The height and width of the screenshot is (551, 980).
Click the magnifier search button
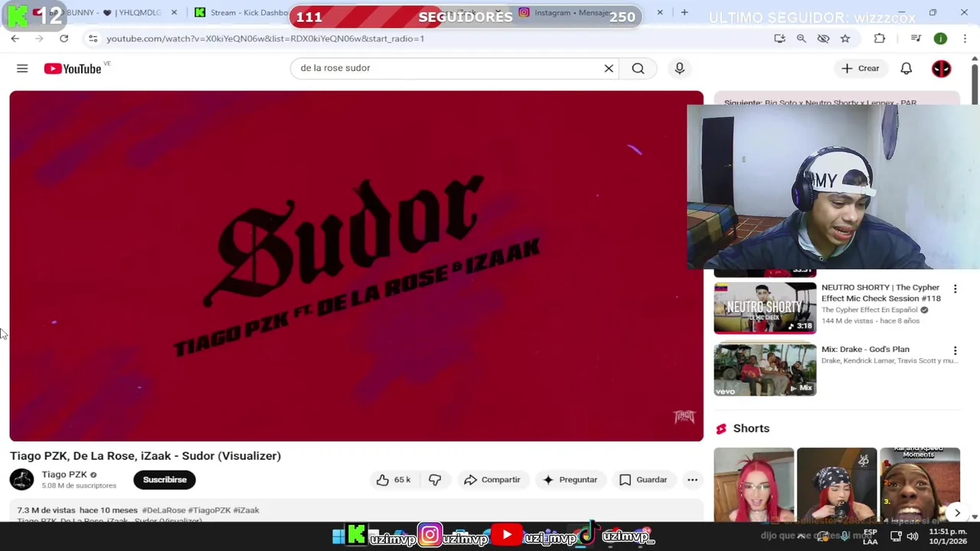click(x=638, y=68)
